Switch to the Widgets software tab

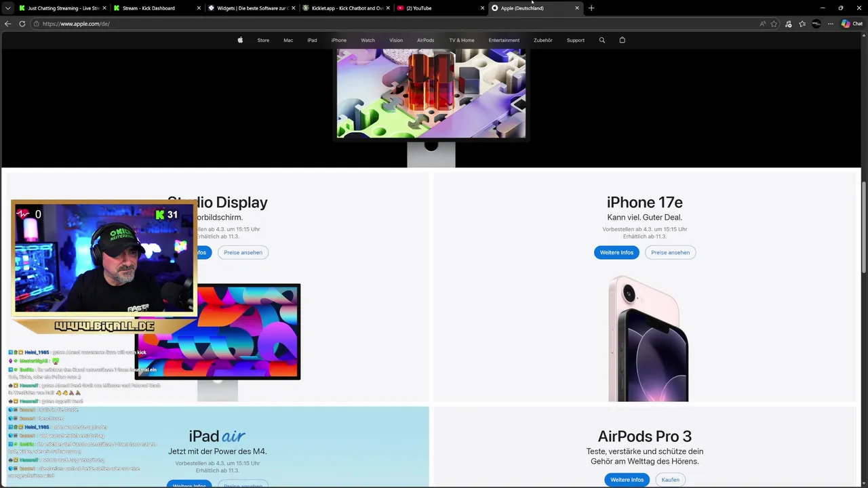click(x=251, y=8)
